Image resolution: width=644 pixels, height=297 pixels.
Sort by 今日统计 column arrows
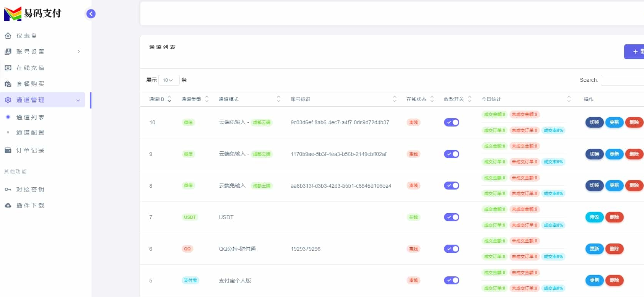[569, 99]
